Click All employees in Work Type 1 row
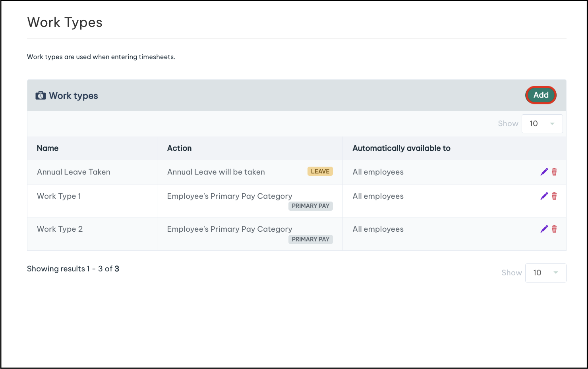 point(378,196)
